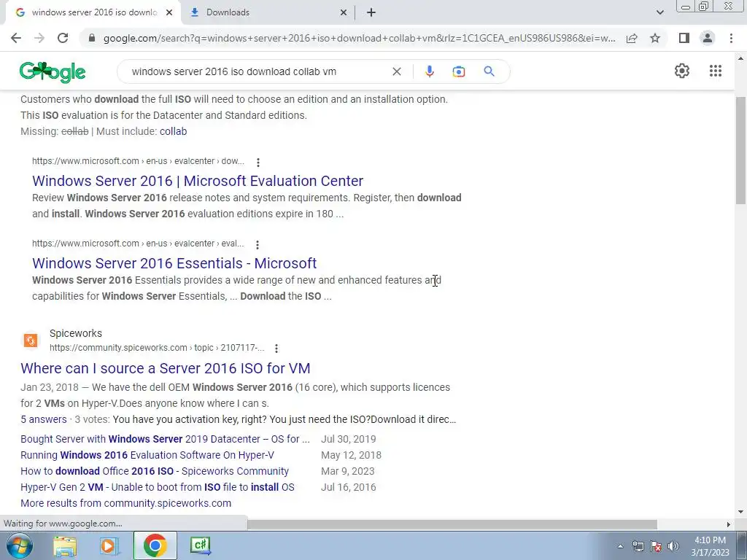Click the Spiceworks favicon
The image size is (747, 560).
click(x=31, y=340)
